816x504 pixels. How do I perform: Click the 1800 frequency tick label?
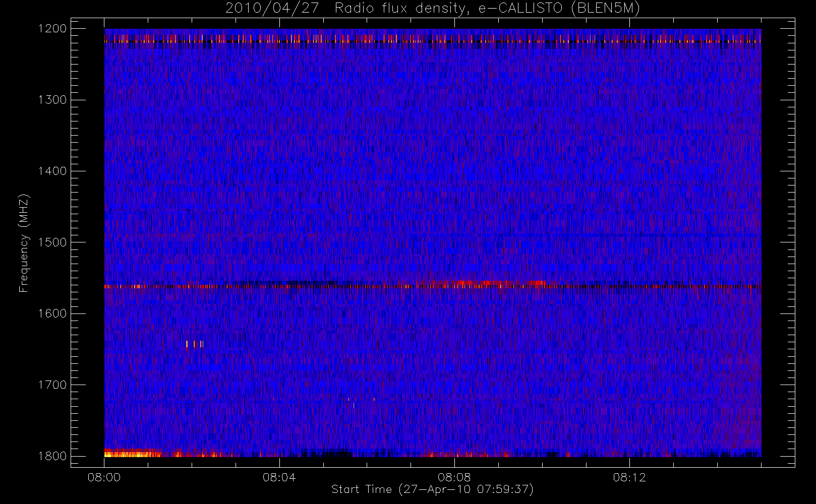pyautogui.click(x=52, y=456)
